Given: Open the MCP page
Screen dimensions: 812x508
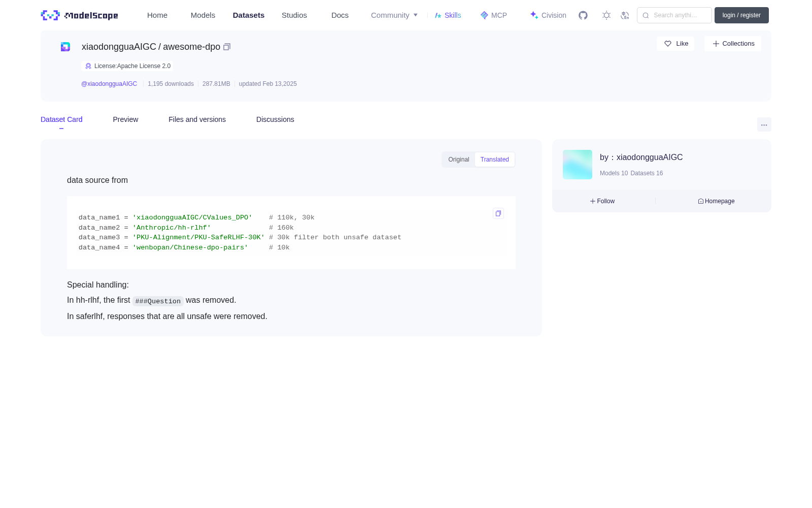Looking at the screenshot, I should pos(493,15).
